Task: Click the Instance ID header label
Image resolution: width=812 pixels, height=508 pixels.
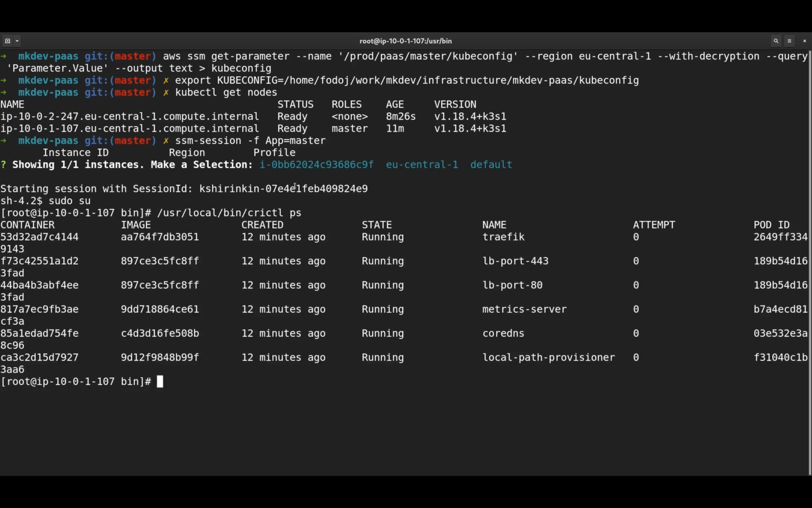Action: (x=76, y=153)
